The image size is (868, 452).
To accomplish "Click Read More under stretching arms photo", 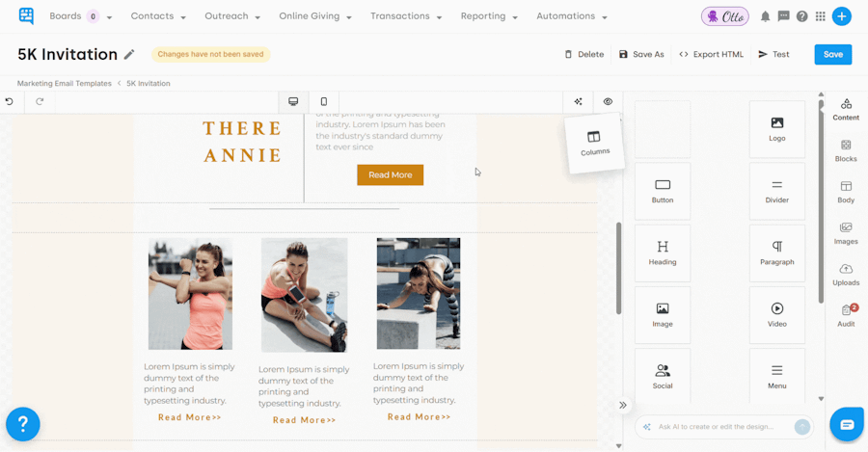I will [189, 417].
